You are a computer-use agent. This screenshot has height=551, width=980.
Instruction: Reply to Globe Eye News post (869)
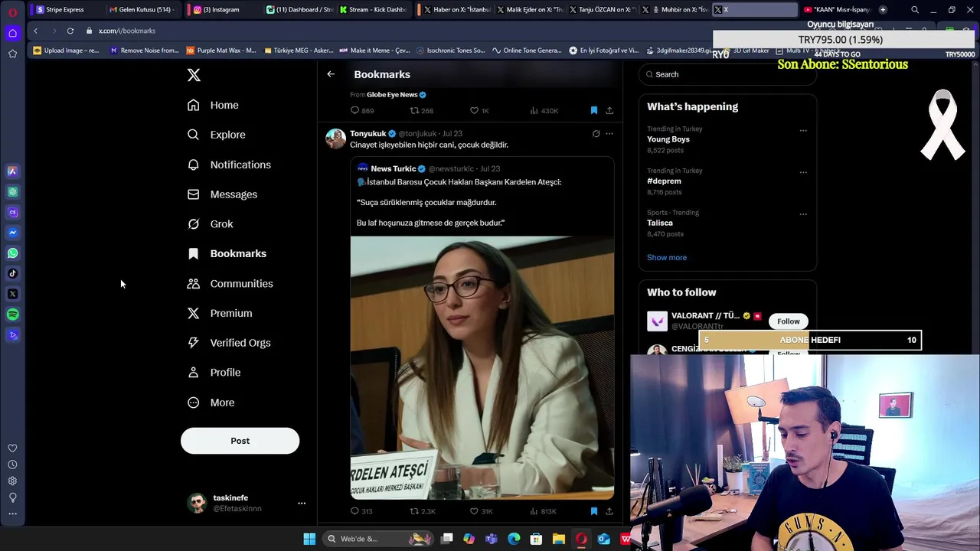click(x=361, y=110)
